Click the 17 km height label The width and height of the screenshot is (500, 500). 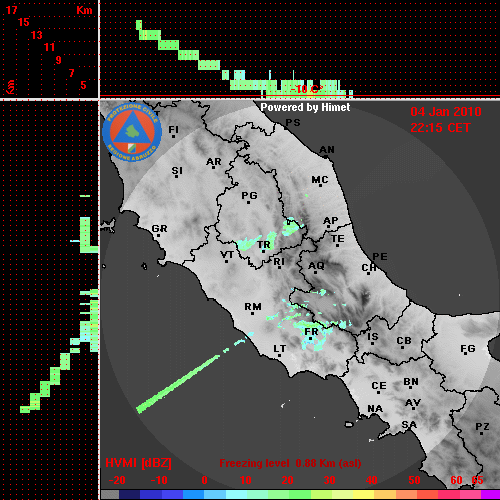[11, 10]
